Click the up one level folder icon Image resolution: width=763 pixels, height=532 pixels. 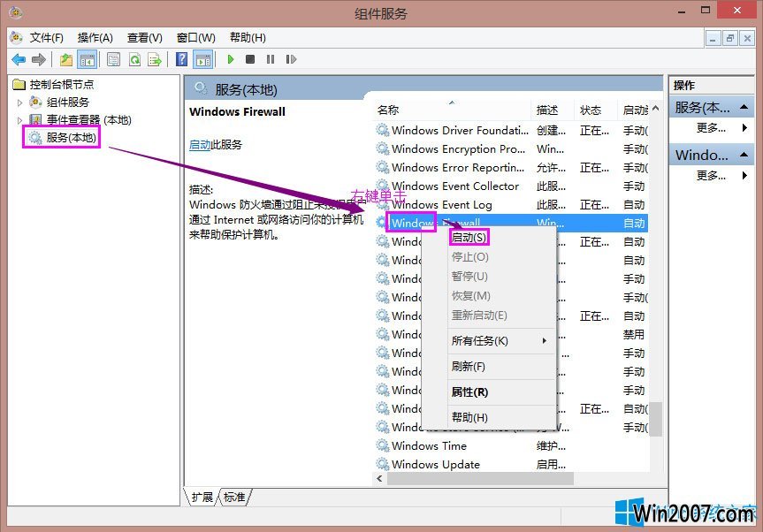click(x=66, y=60)
